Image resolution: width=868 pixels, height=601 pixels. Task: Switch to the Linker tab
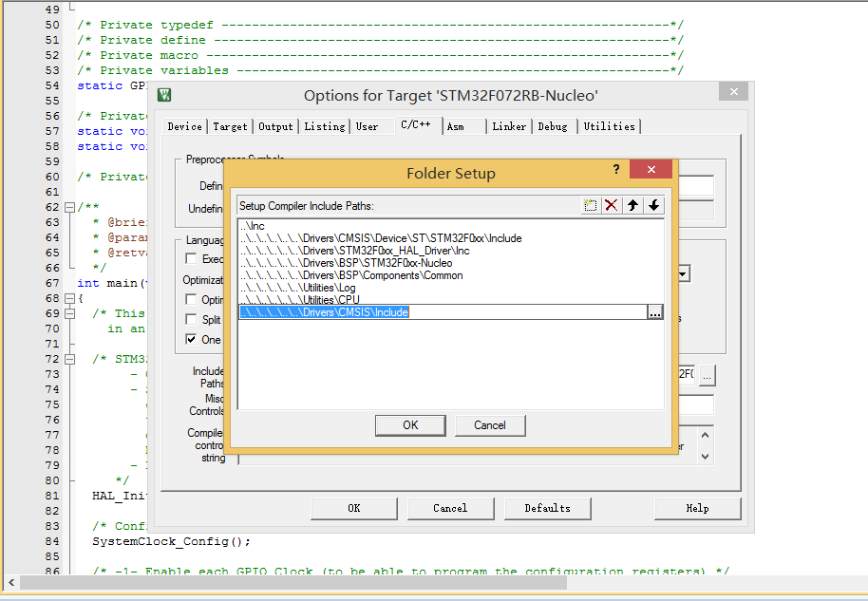(x=509, y=126)
